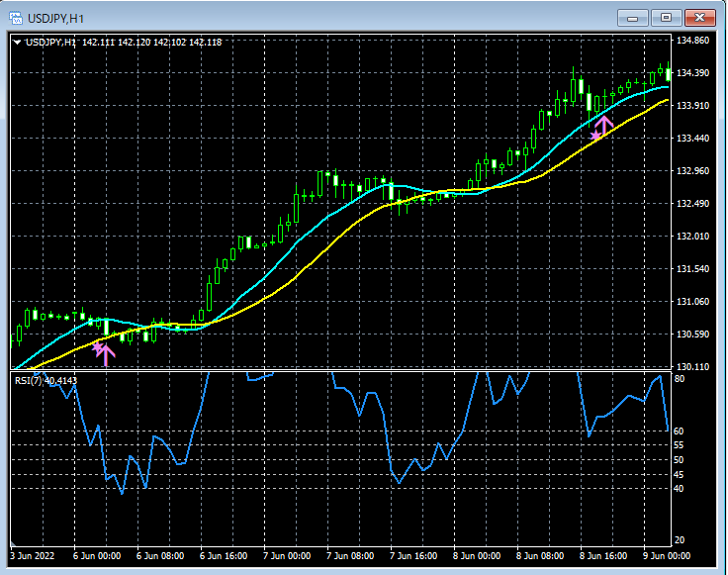The image size is (728, 575).
Task: Minimize the USDJPY,H1 chart window
Action: point(632,18)
